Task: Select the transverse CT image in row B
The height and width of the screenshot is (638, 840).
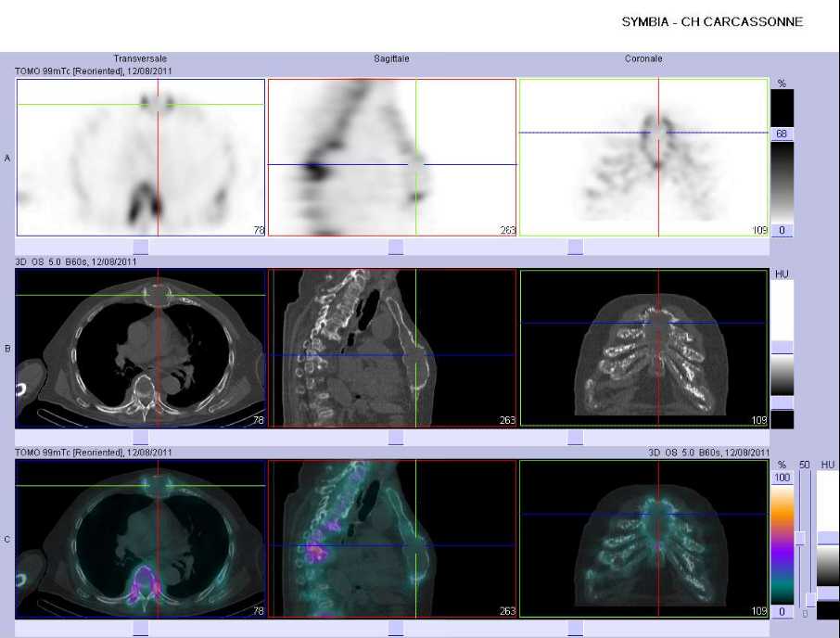Action: coord(140,348)
